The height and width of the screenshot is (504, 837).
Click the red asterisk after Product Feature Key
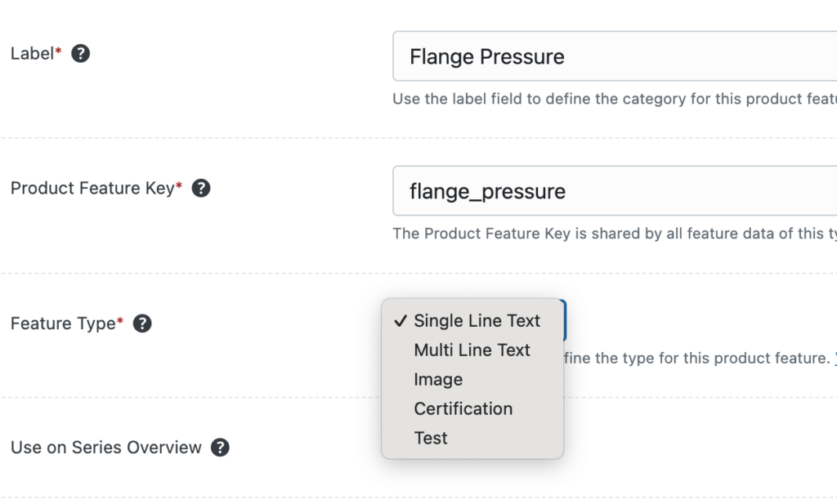[x=179, y=187]
